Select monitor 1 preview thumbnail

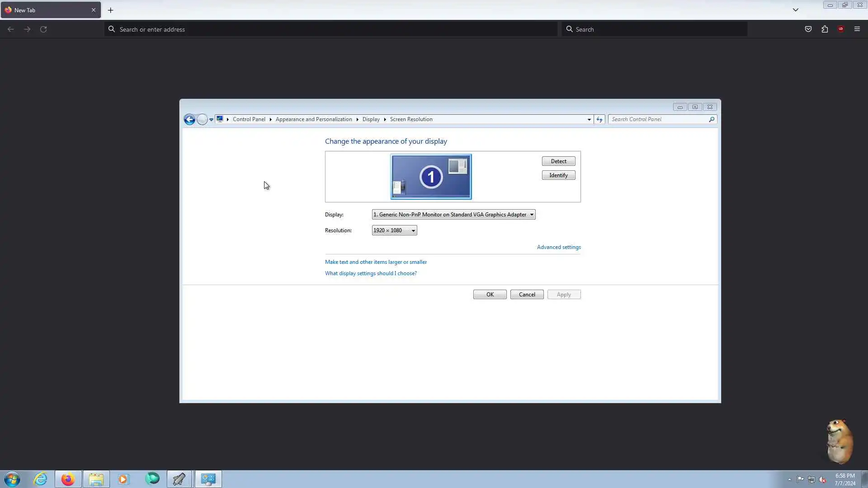(431, 177)
